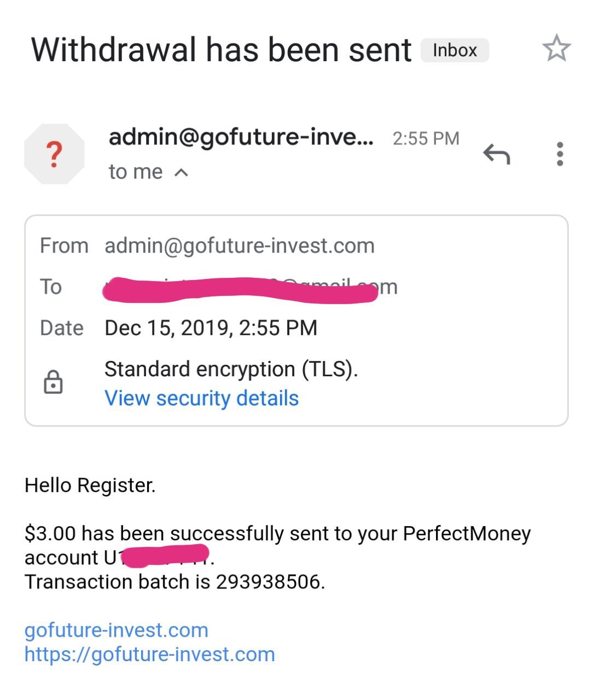This screenshot has height=700, width=593.
Task: Tap the Hello Register greeting line
Action: coord(90,486)
